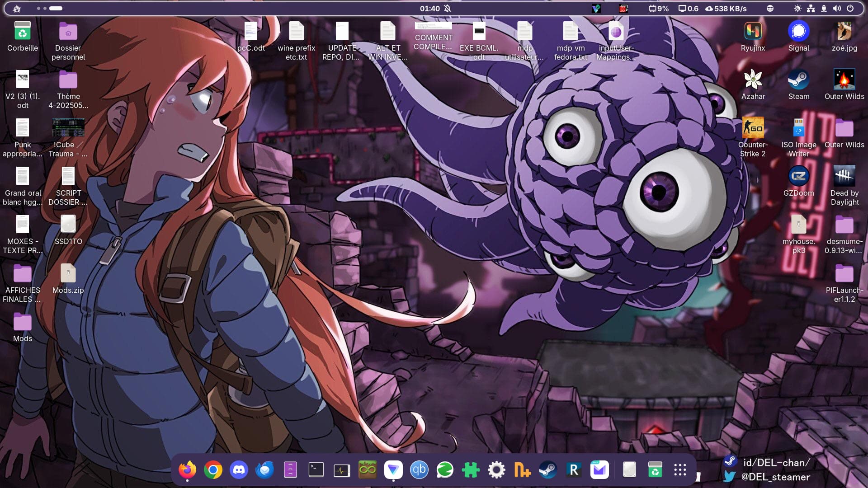Screen dimensions: 868x488
Task: Open the terminal from dock
Action: 316,470
